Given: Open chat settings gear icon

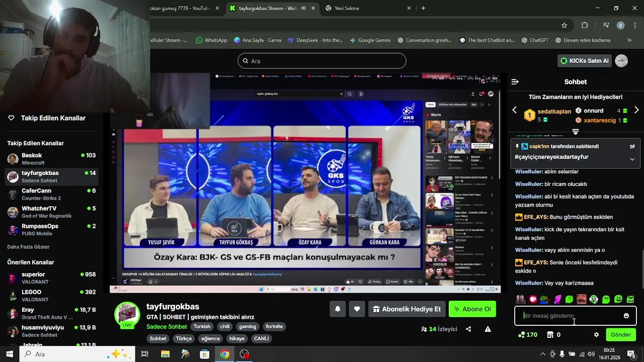Looking at the screenshot, I should click(x=597, y=335).
